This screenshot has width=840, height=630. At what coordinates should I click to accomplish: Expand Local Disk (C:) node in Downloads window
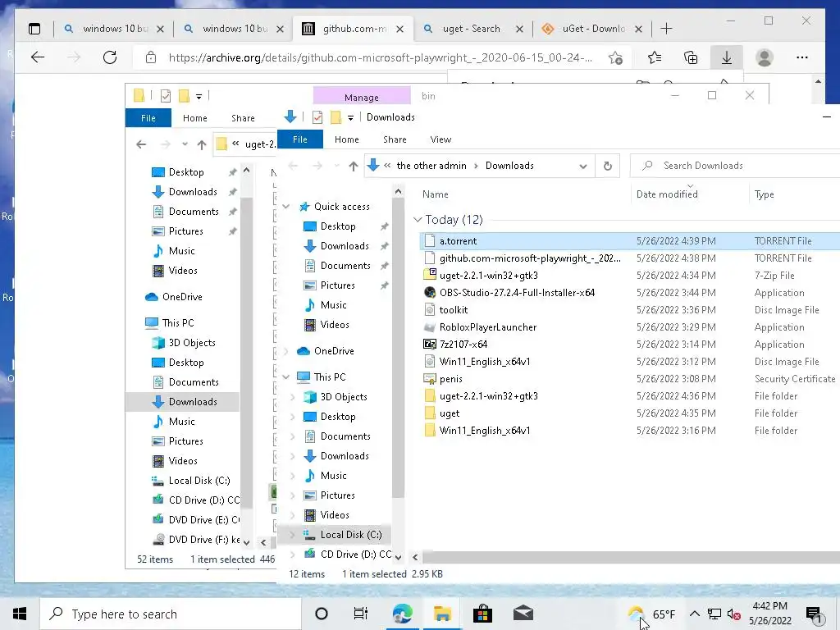[293, 535]
